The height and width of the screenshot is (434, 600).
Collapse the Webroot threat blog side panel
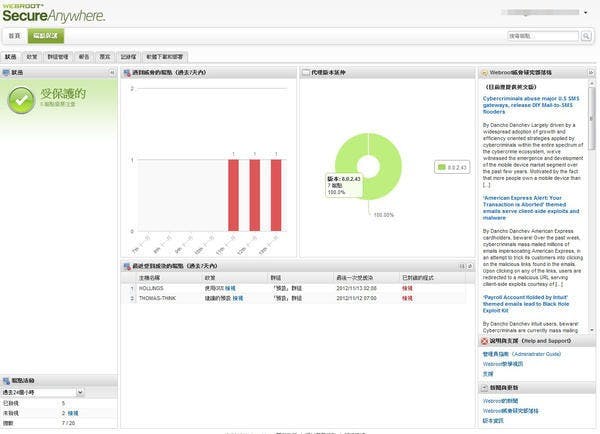(590, 72)
